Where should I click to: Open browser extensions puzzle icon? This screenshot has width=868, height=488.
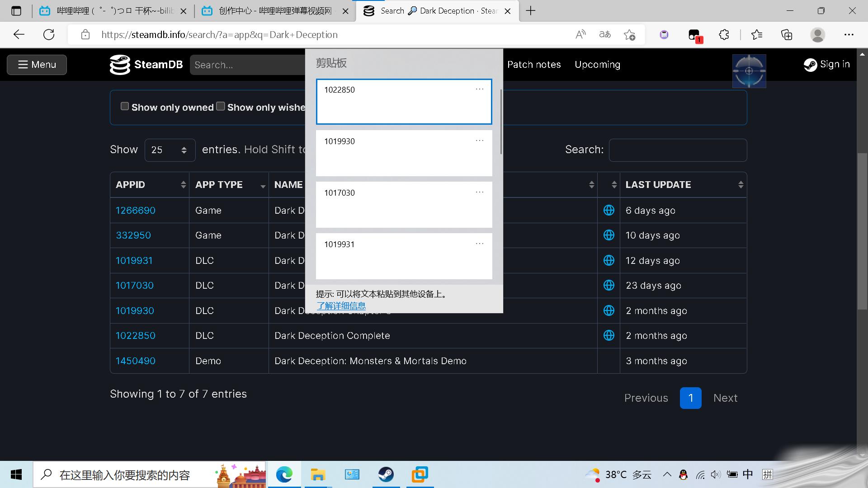[724, 34]
